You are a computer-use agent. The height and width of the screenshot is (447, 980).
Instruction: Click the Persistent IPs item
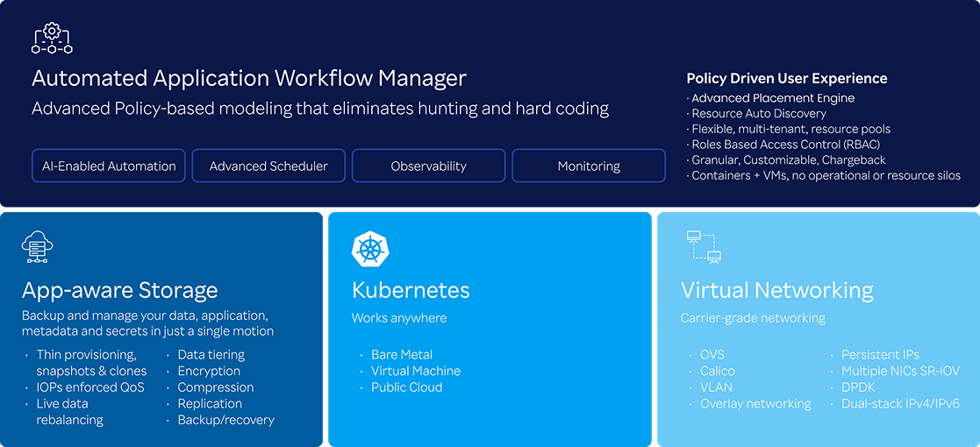click(x=881, y=355)
